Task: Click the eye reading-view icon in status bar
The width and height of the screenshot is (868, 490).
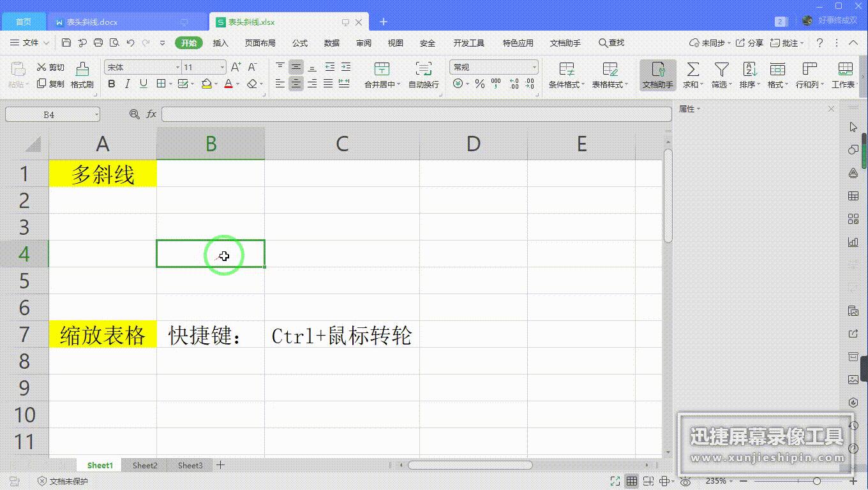Action: [686, 481]
